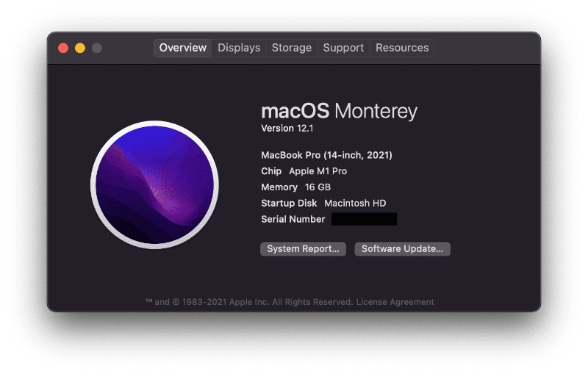Open the Storage tab

pyautogui.click(x=291, y=48)
